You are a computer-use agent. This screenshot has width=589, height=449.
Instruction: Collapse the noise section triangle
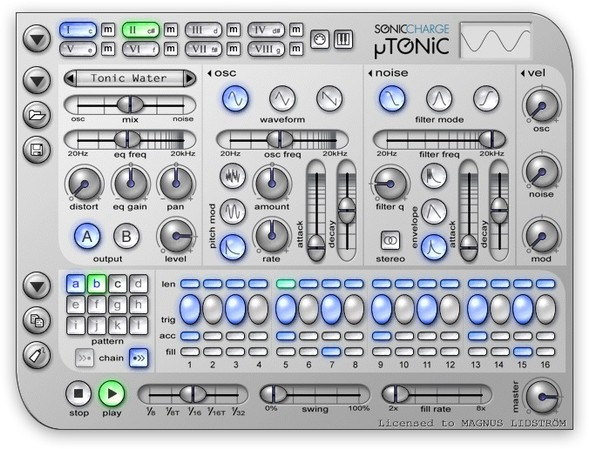(370, 73)
